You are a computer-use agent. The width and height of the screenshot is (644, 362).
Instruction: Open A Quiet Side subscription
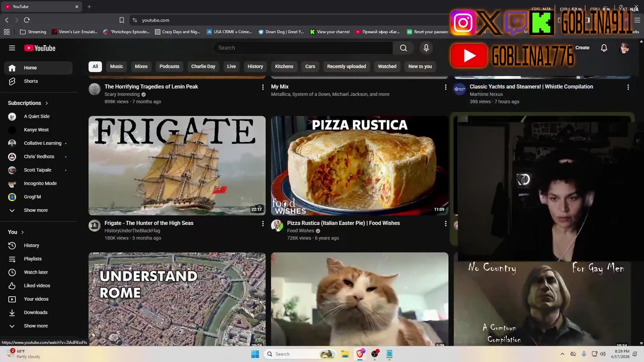(38, 117)
